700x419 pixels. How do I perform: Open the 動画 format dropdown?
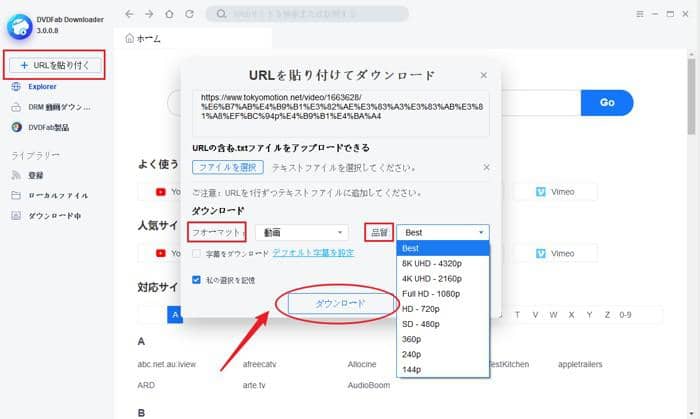301,232
